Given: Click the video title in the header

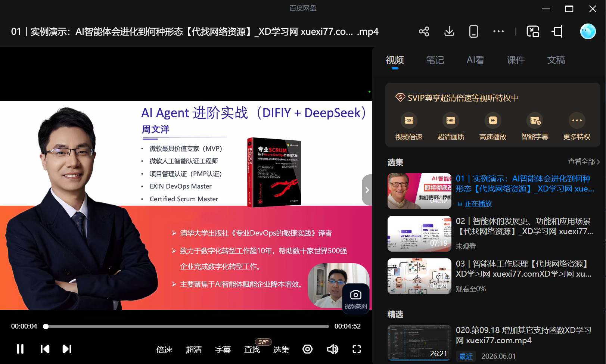Looking at the screenshot, I should coord(195,32).
